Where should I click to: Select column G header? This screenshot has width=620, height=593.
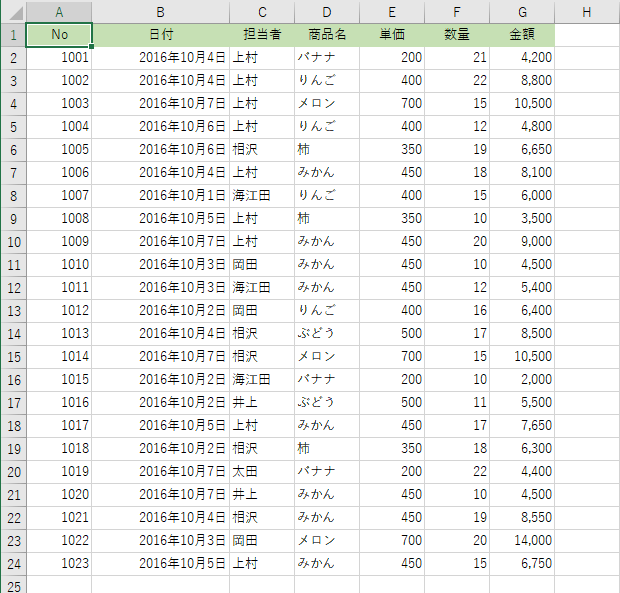(522, 12)
